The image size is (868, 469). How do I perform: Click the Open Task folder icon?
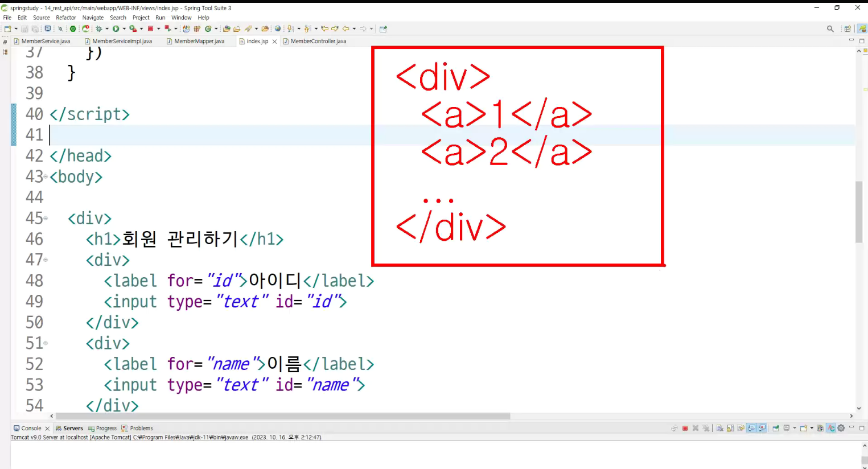[237, 28]
